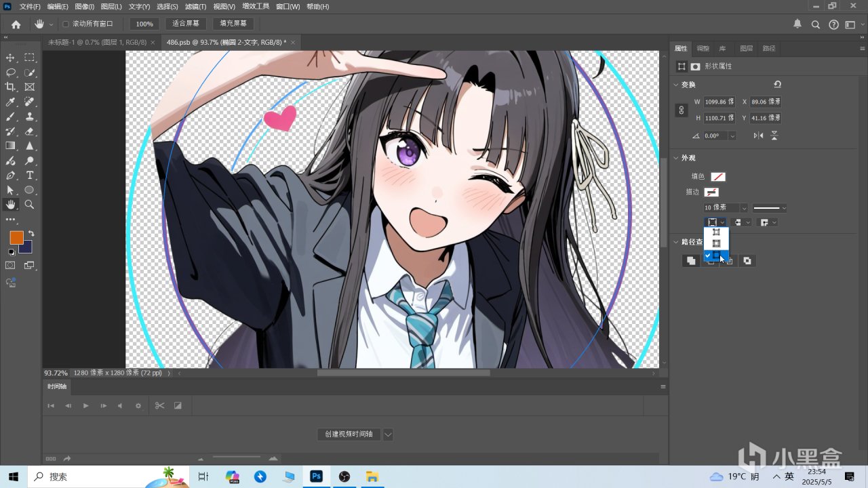Select the Zoom magnifier tool
Viewport: 868px width, 488px height.
[x=30, y=205]
